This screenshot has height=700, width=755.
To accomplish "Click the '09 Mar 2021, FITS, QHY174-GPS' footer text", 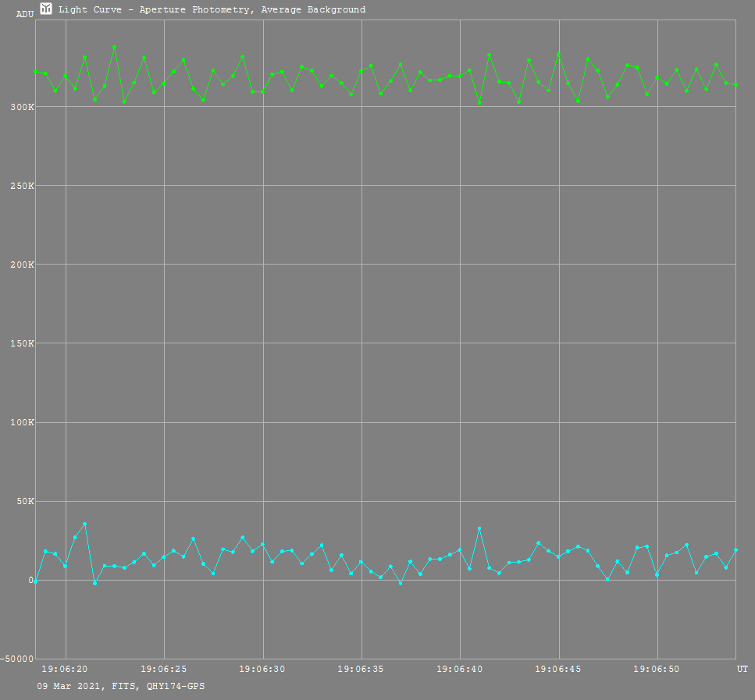I will click(121, 686).
